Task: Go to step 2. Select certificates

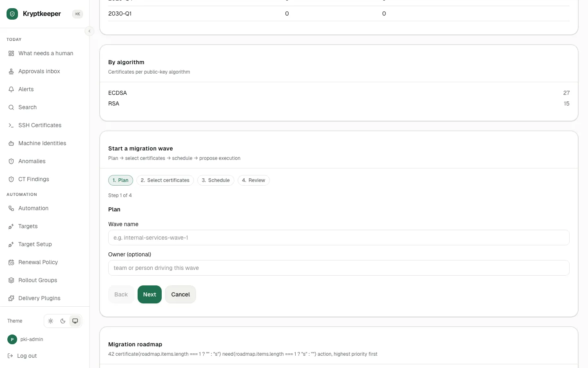Action: (165, 180)
